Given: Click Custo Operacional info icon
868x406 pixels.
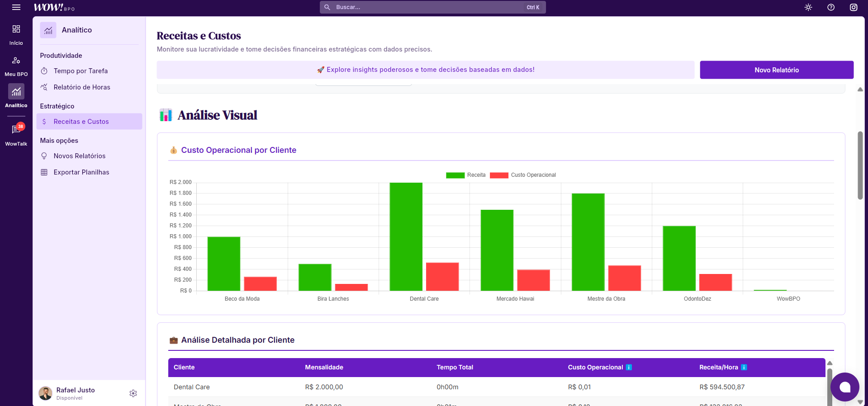Looking at the screenshot, I should pyautogui.click(x=629, y=368).
